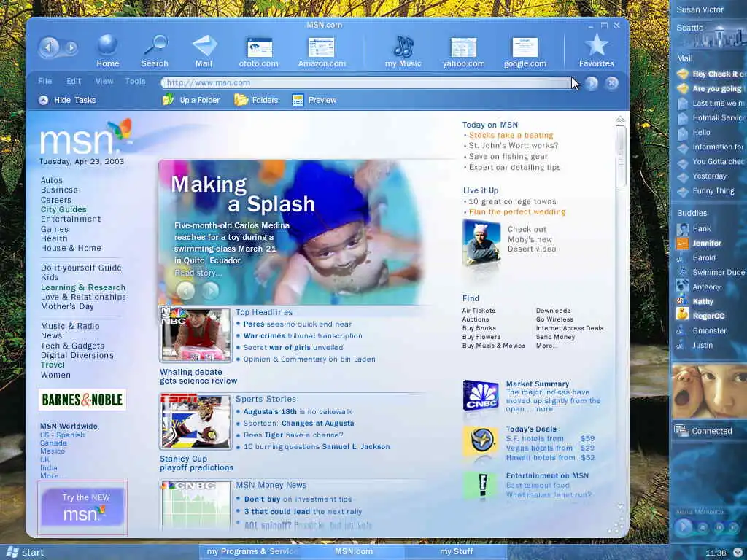Open the City Guides link
The width and height of the screenshot is (747, 560).
pyautogui.click(x=63, y=209)
